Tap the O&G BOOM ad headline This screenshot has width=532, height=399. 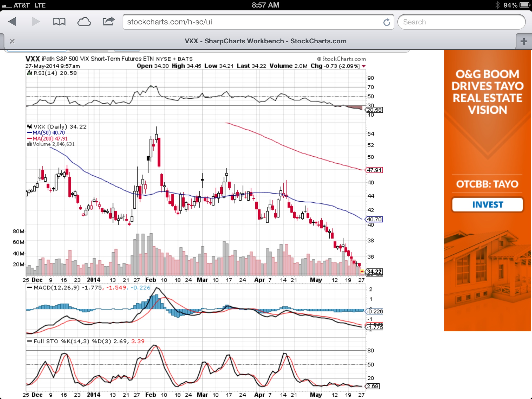click(x=488, y=92)
